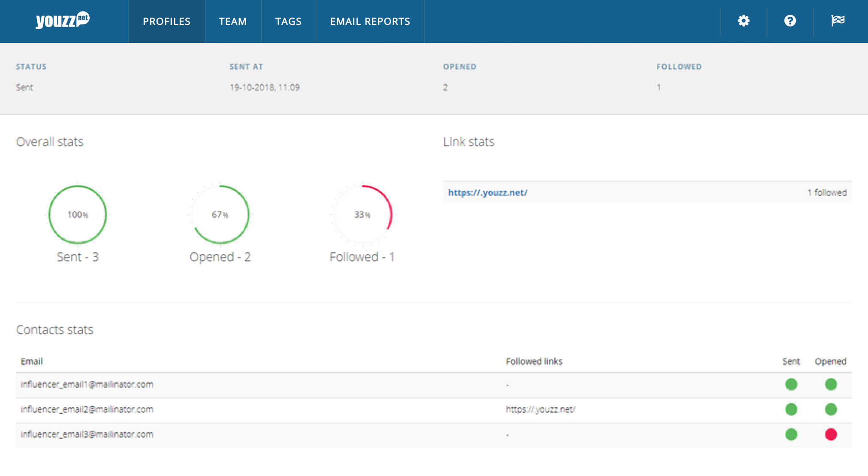This screenshot has height=476, width=868.
Task: Open the language flag icon
Action: (x=838, y=21)
